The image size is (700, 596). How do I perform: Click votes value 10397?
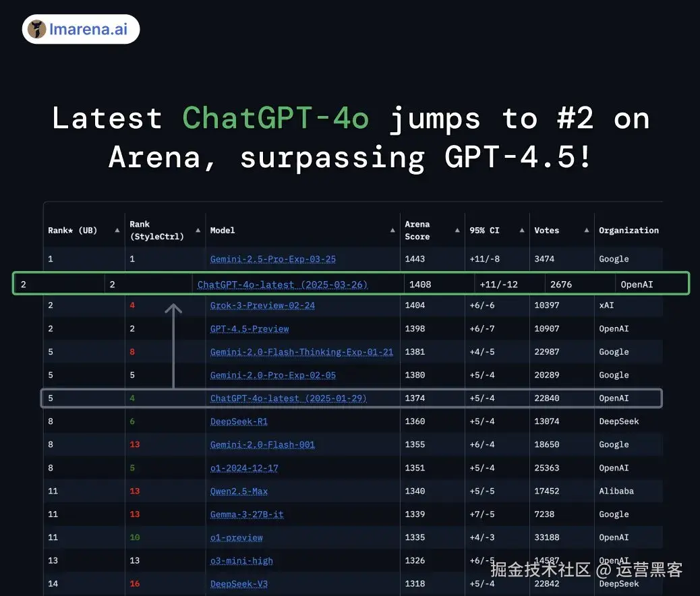point(547,305)
